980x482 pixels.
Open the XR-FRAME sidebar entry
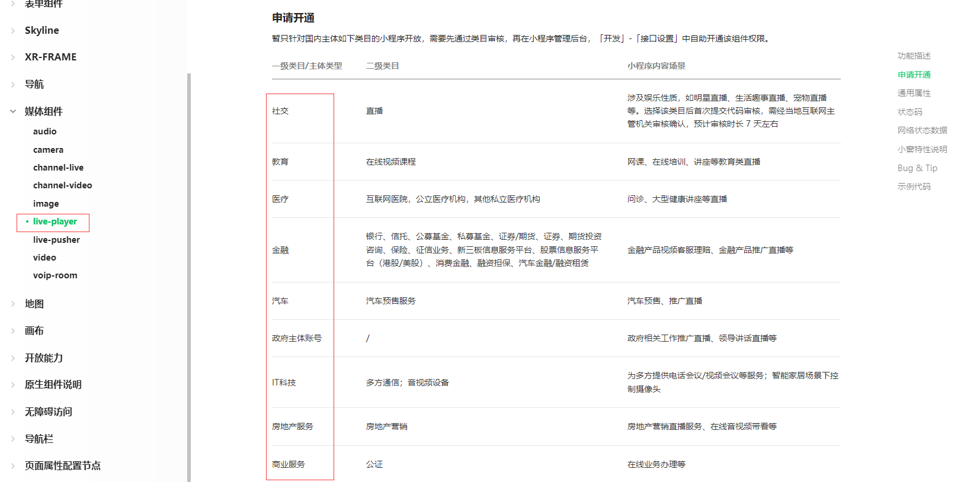(50, 57)
